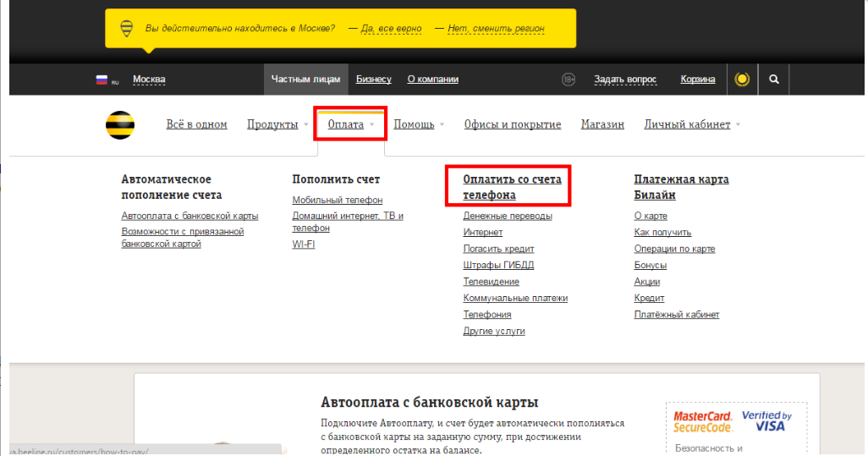Select Мобильный телефон under Пополнить счет
The image size is (868, 456).
(x=337, y=200)
